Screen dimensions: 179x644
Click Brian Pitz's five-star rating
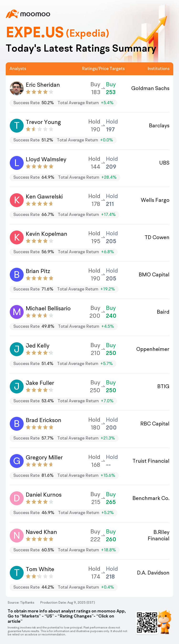[x=40, y=278]
